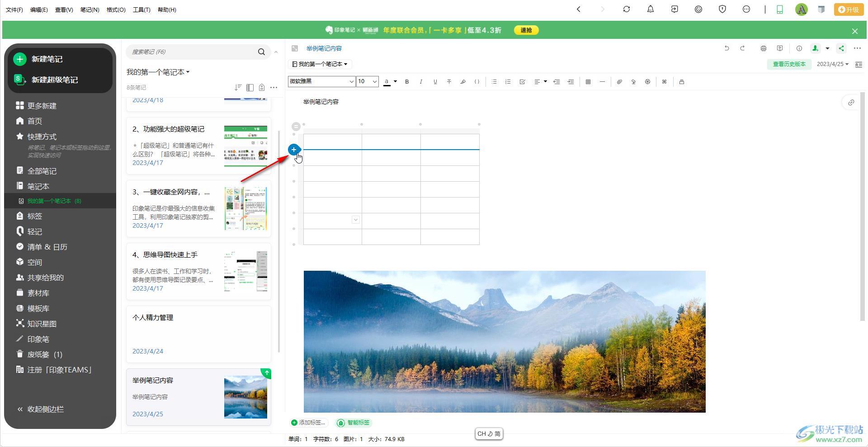Open the 格式(O) menu

tap(116, 9)
